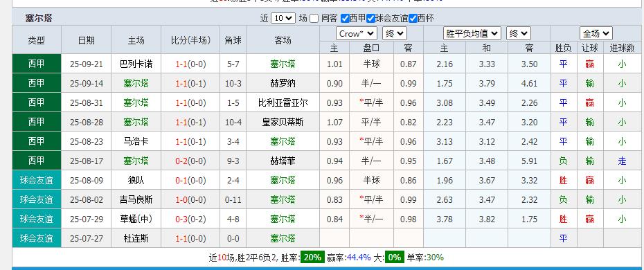The height and width of the screenshot is (270, 644).
Task: Uncheck the 球会友谊 checkbox
Action: point(371,19)
